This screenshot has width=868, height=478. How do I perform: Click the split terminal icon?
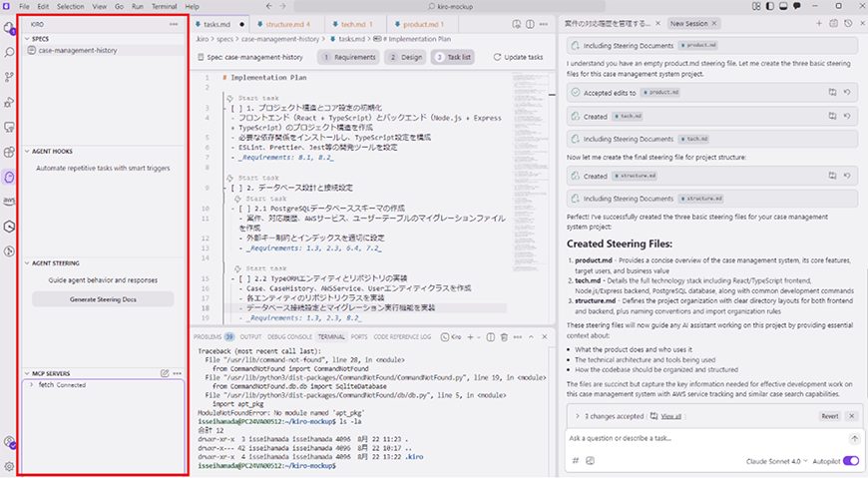[491, 336]
